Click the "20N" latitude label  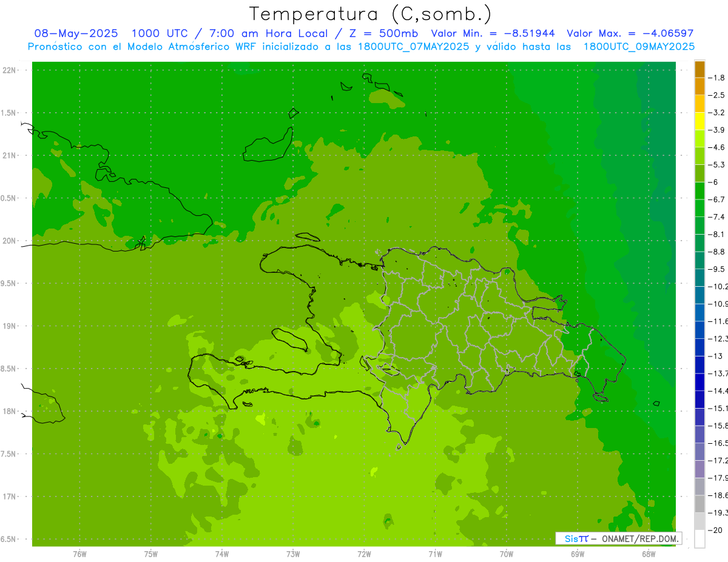coord(9,241)
